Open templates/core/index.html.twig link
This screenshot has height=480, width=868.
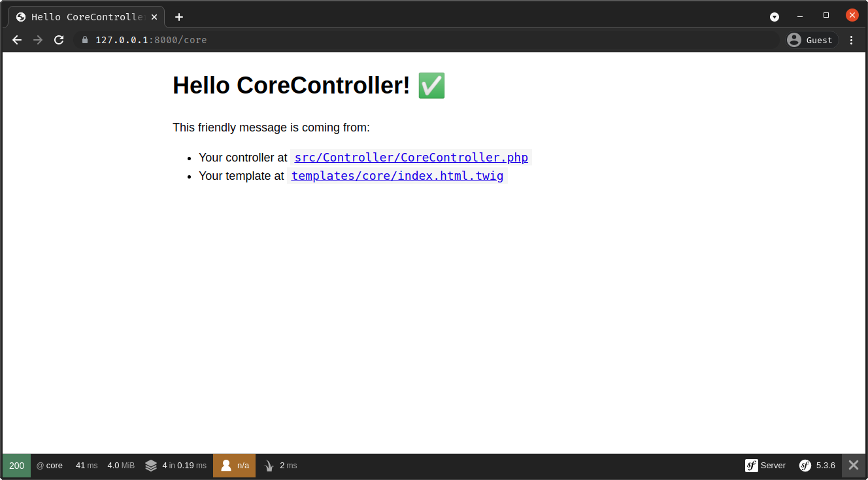(397, 176)
